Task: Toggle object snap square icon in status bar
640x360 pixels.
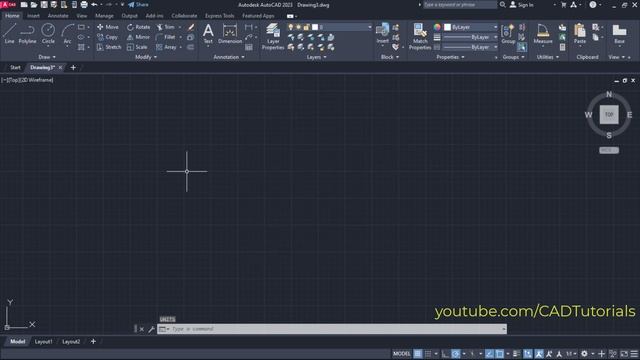Action: pyautogui.click(x=500, y=354)
